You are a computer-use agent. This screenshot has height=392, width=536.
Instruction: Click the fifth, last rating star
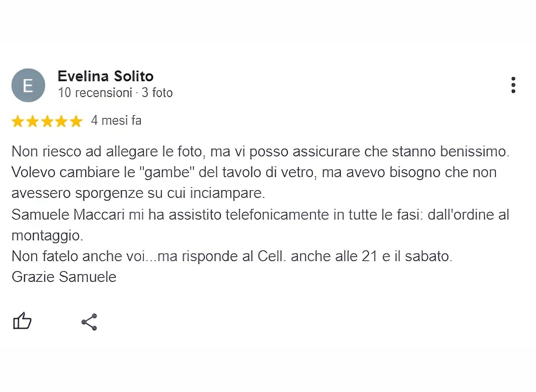click(76, 121)
